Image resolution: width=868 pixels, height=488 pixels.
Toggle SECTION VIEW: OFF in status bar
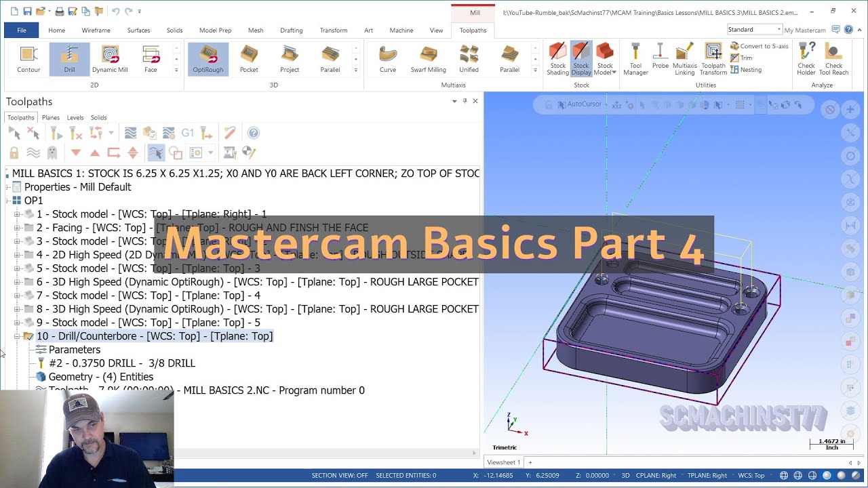[340, 475]
